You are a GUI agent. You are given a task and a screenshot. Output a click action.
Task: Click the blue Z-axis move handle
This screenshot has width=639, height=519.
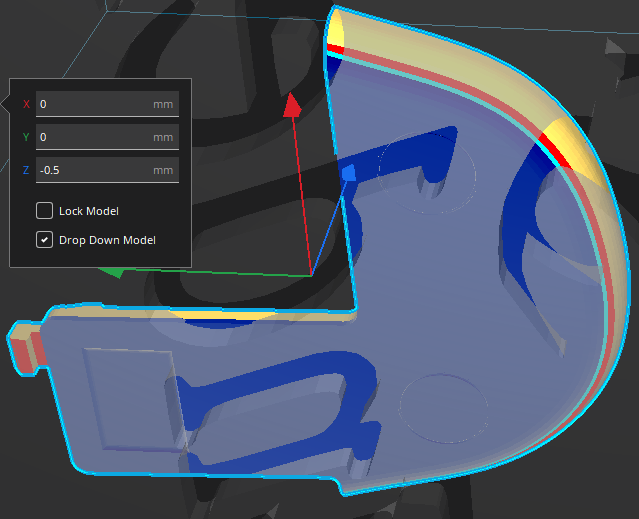click(349, 173)
